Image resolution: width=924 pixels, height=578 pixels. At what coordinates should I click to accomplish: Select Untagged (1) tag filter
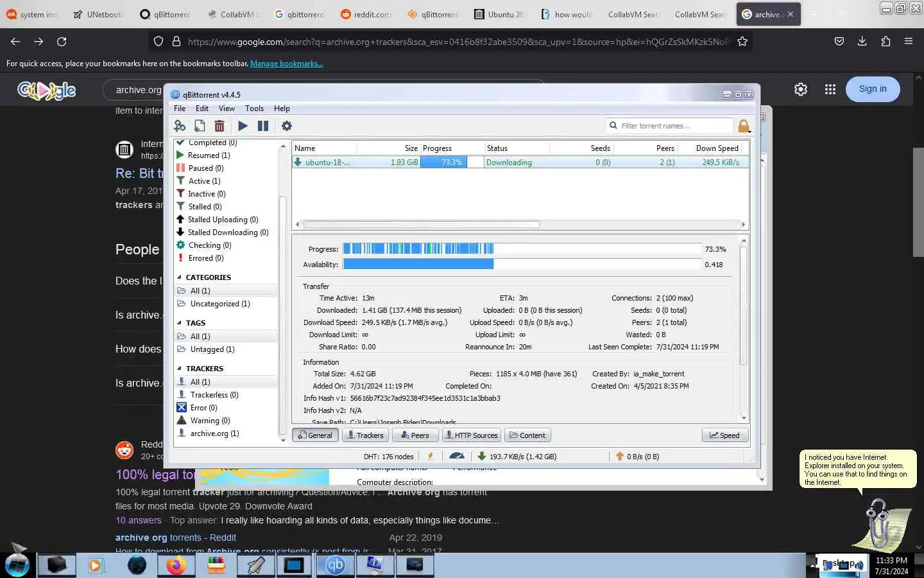coord(212,349)
